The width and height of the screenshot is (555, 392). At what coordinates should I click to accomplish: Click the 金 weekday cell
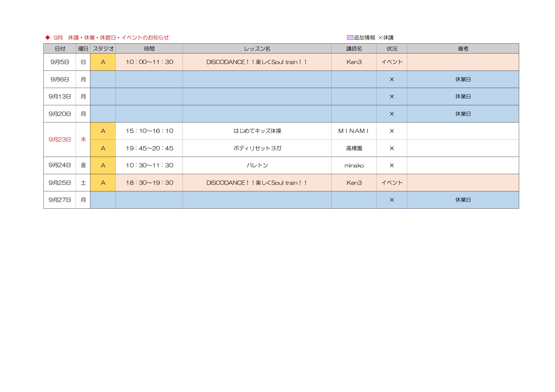coord(83,165)
